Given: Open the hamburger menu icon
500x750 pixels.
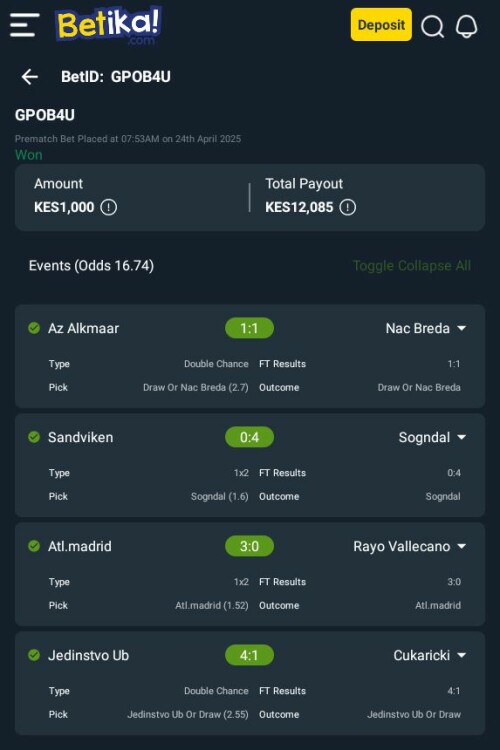Looking at the screenshot, I should coord(24,25).
